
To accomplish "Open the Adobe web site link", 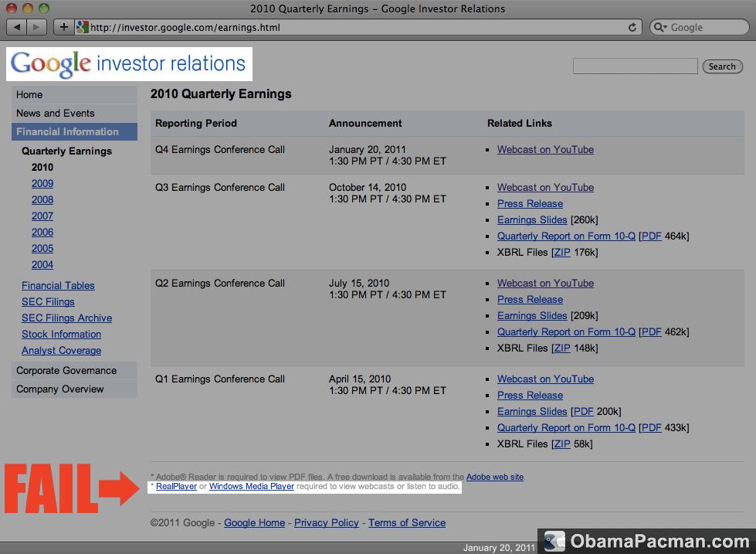I will coord(495,477).
